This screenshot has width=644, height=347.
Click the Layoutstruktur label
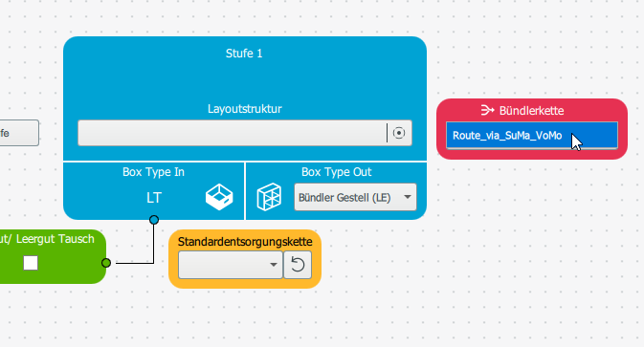click(x=244, y=109)
